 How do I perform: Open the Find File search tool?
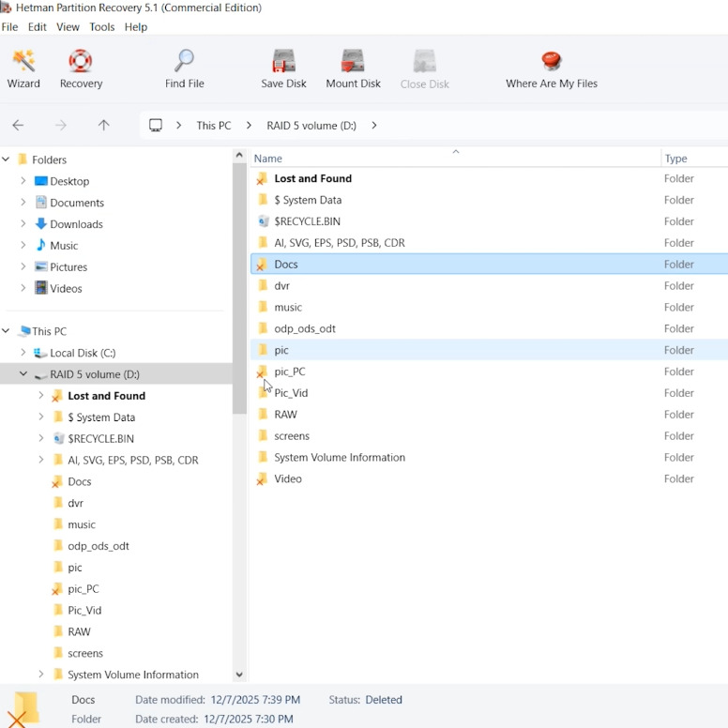pyautogui.click(x=184, y=68)
